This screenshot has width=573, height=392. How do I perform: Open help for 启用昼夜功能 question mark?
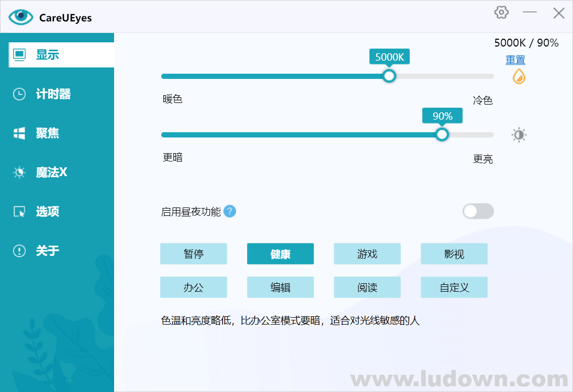pyautogui.click(x=230, y=211)
